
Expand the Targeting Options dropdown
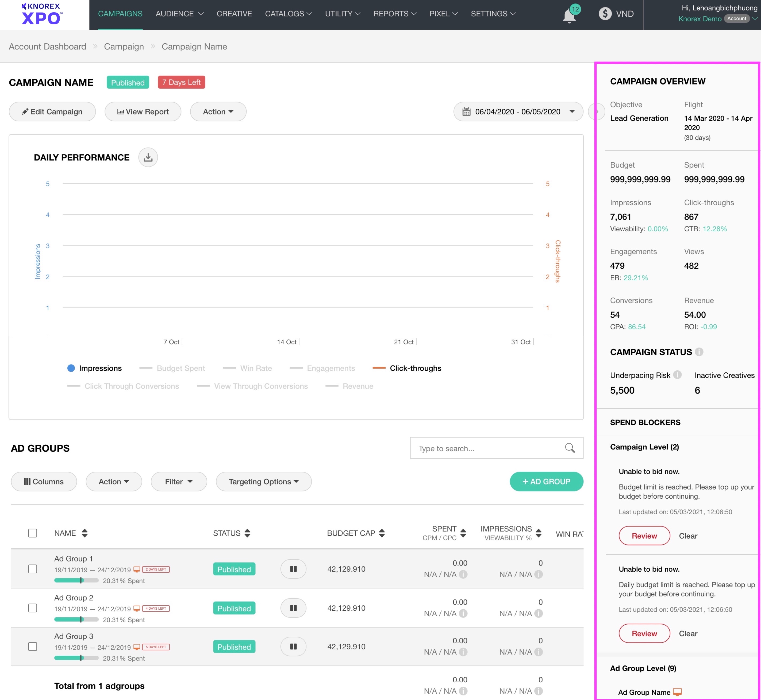tap(264, 482)
